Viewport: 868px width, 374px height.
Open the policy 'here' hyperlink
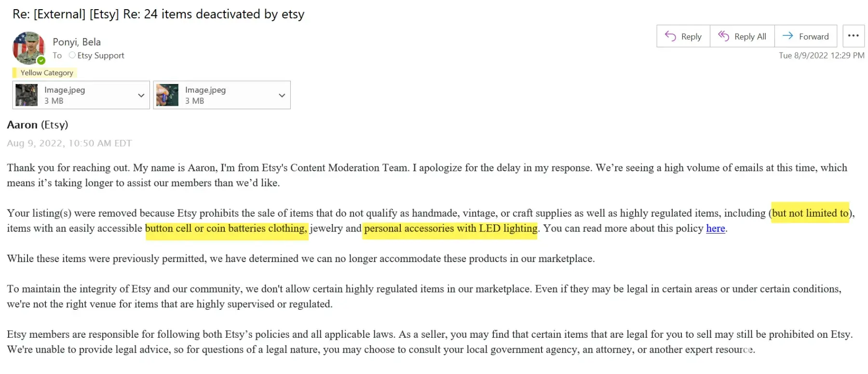tap(715, 228)
